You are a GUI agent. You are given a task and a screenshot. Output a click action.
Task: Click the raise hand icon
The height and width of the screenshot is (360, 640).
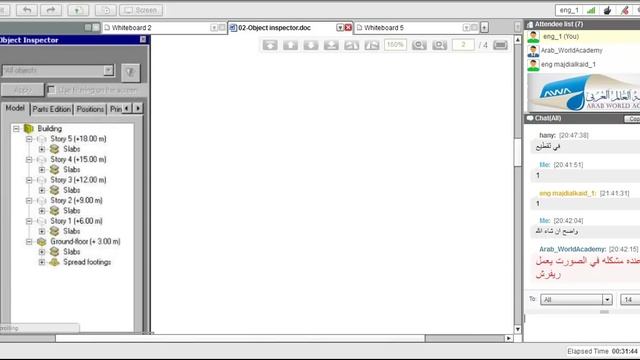(607, 10)
